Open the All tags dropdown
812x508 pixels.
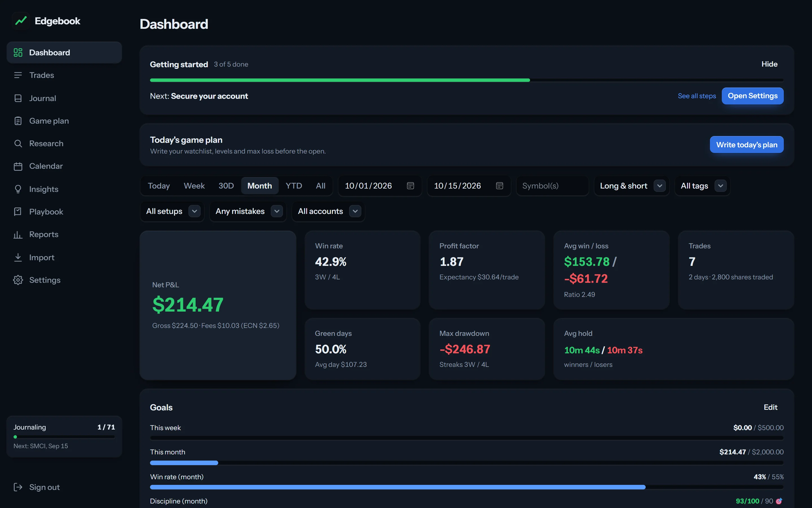click(702, 186)
